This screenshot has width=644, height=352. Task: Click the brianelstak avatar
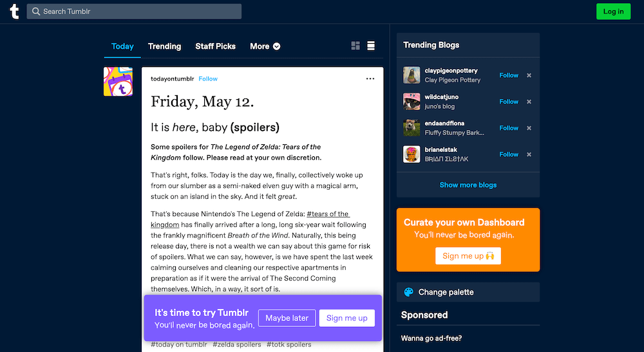tap(412, 154)
